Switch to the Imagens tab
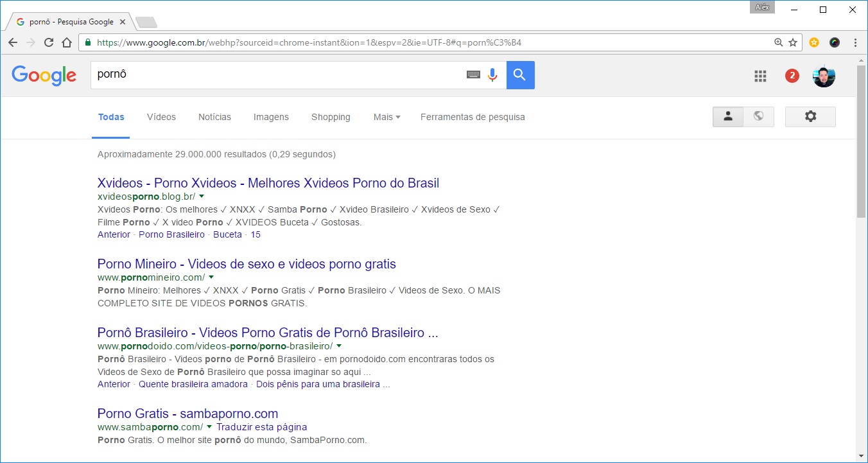The image size is (868, 463). (271, 117)
